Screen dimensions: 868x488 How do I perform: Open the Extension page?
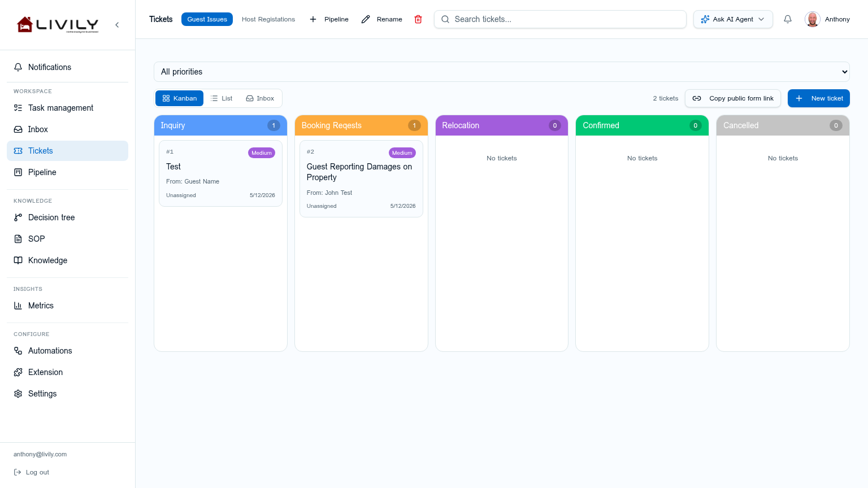(x=67, y=372)
